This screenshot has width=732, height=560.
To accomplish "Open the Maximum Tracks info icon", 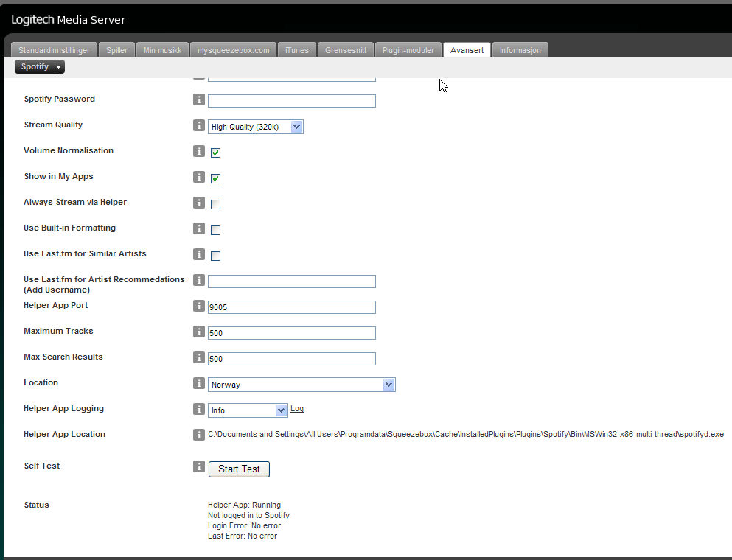I will coord(199,332).
